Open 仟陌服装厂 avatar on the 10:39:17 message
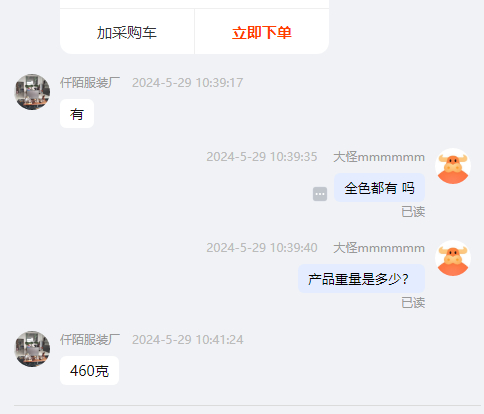484x414 pixels. pos(32,92)
